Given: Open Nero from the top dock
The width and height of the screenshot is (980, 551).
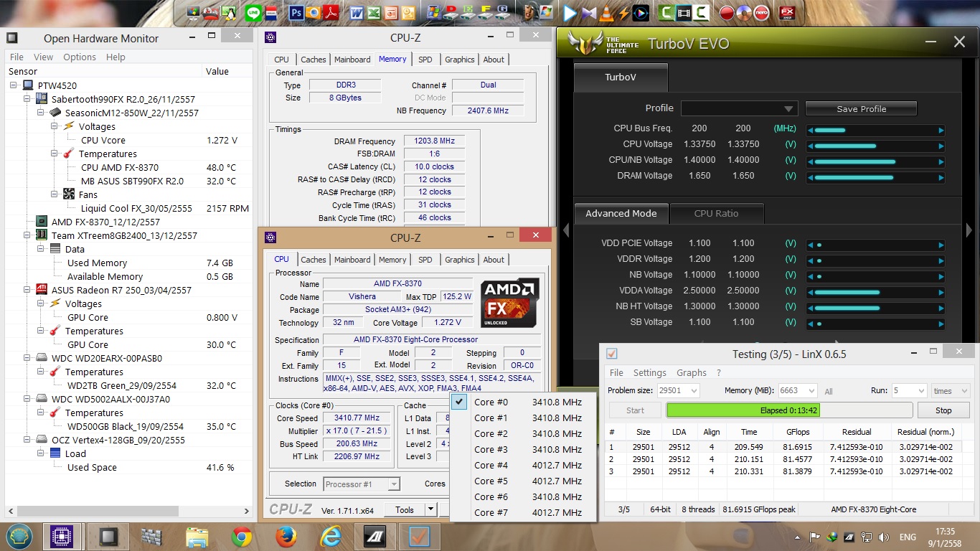Looking at the screenshot, I should [762, 13].
